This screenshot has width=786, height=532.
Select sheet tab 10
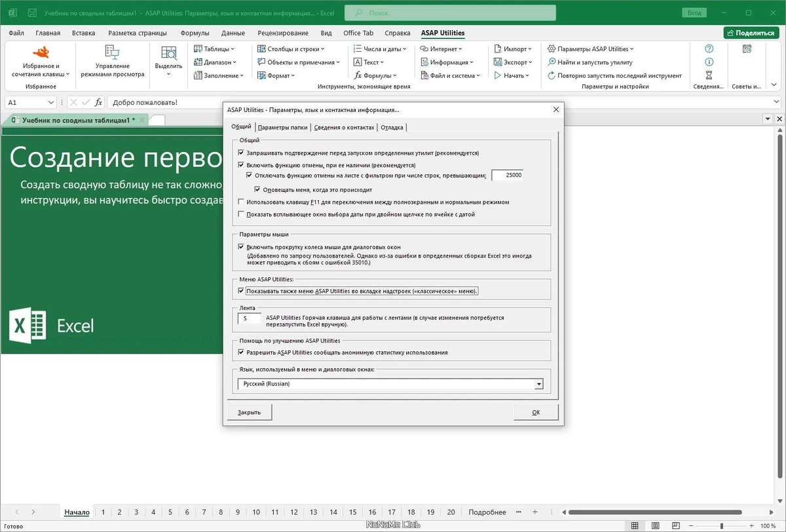[256, 512]
